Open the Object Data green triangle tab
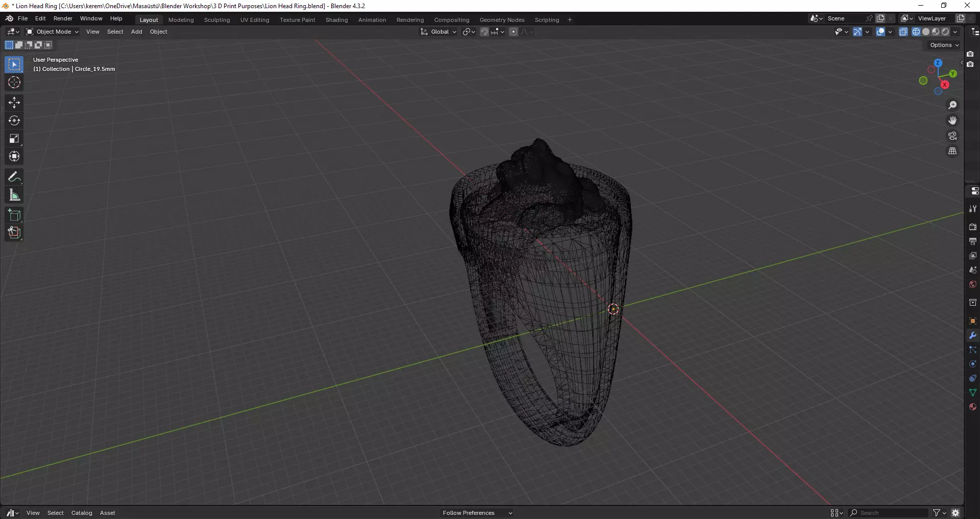Screen dimensions: 980x519 pos(973,392)
